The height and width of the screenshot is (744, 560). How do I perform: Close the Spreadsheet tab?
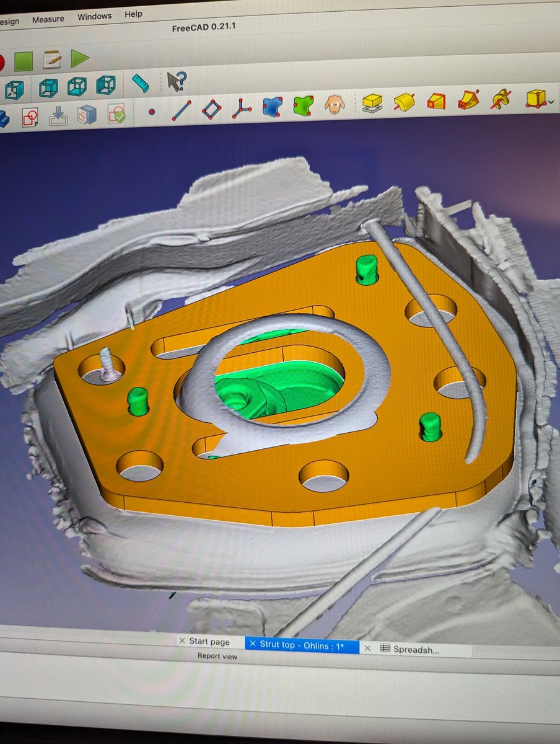pos(367,648)
